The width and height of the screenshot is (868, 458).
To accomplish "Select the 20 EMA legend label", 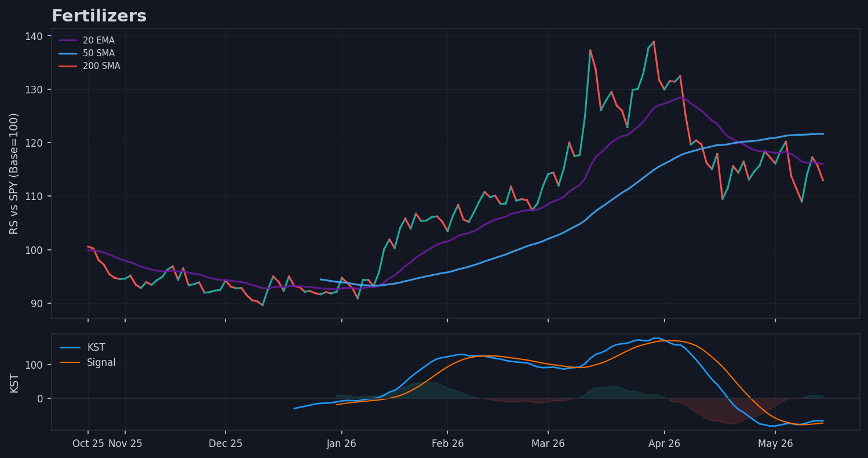I will point(99,41).
